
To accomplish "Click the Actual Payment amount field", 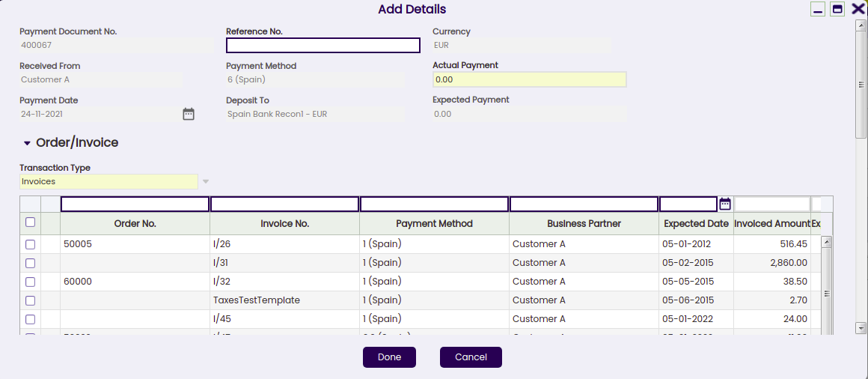I will coord(529,80).
